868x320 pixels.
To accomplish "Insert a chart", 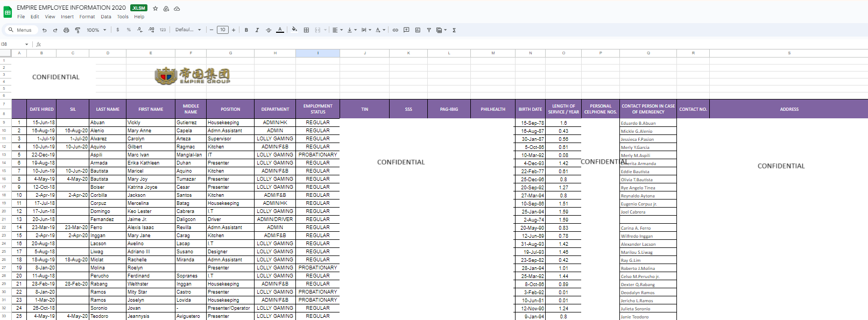I will (418, 30).
